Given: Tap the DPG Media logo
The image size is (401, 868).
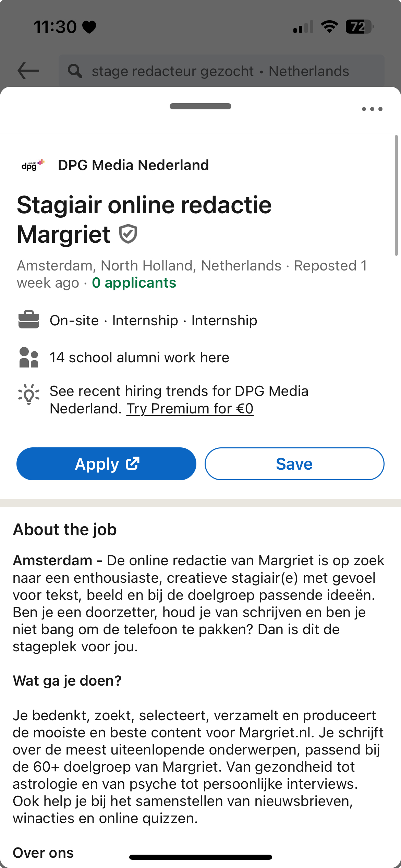Looking at the screenshot, I should (33, 165).
